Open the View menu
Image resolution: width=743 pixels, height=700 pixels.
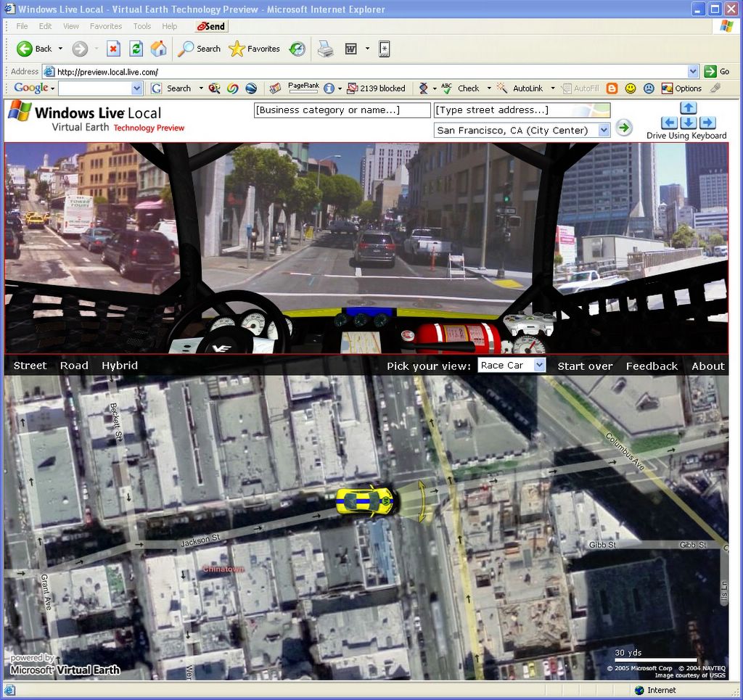71,26
